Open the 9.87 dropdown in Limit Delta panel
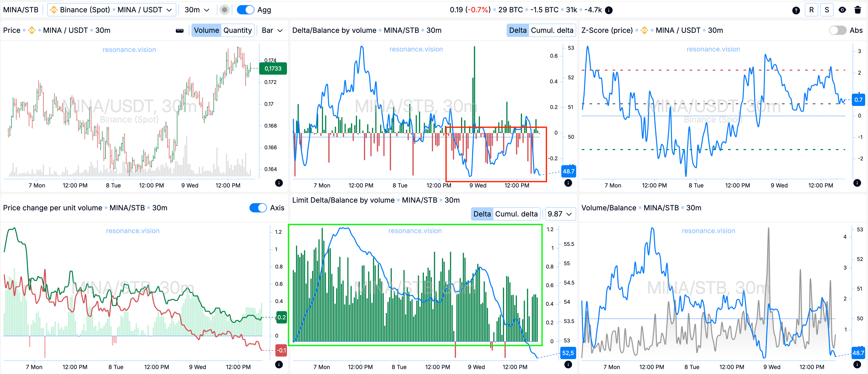The height and width of the screenshot is (374, 868). point(560,214)
